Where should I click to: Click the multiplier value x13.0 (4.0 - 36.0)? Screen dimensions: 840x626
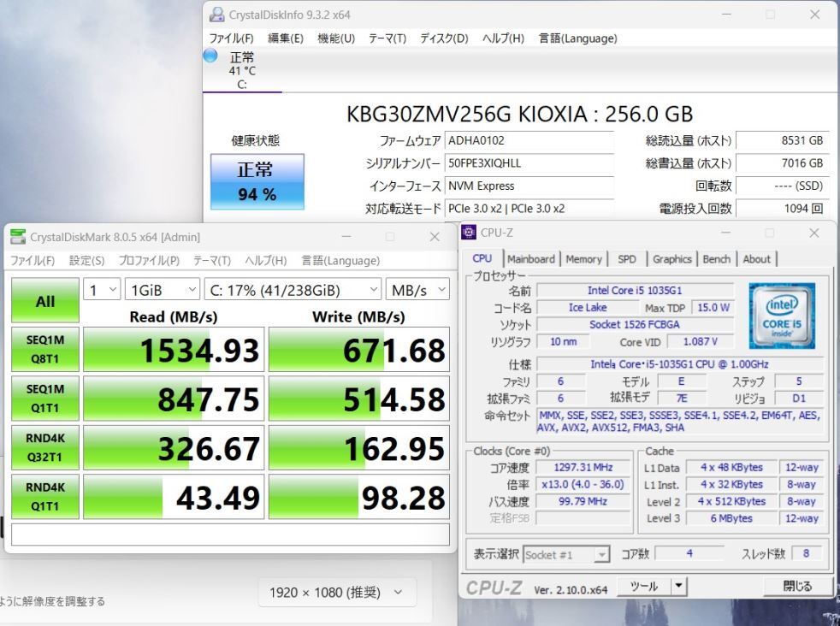point(583,485)
